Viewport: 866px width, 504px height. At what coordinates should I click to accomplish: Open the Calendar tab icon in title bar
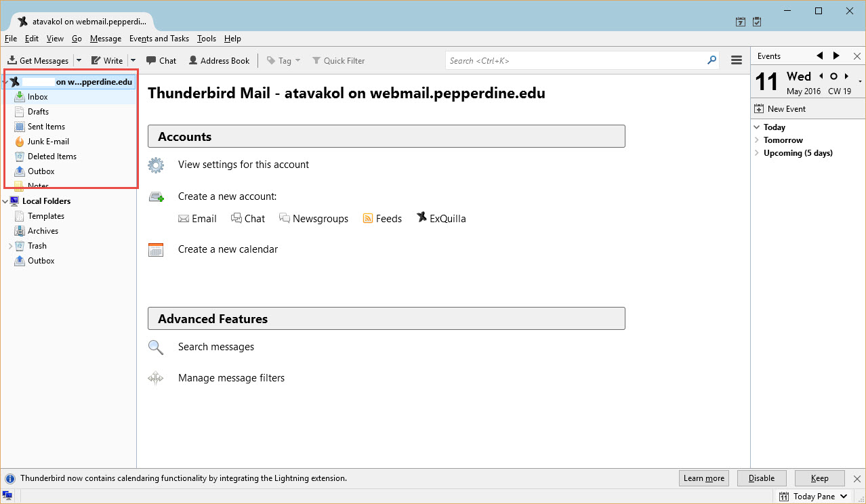(741, 22)
